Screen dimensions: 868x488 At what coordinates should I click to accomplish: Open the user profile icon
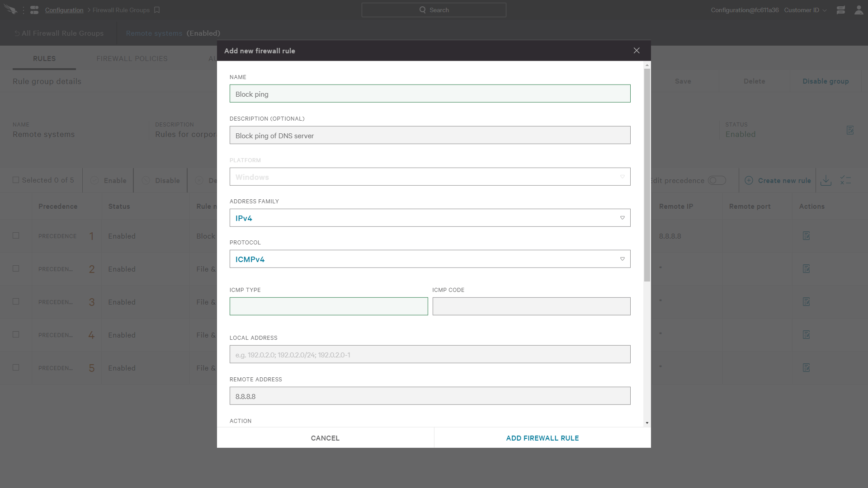coord(859,10)
